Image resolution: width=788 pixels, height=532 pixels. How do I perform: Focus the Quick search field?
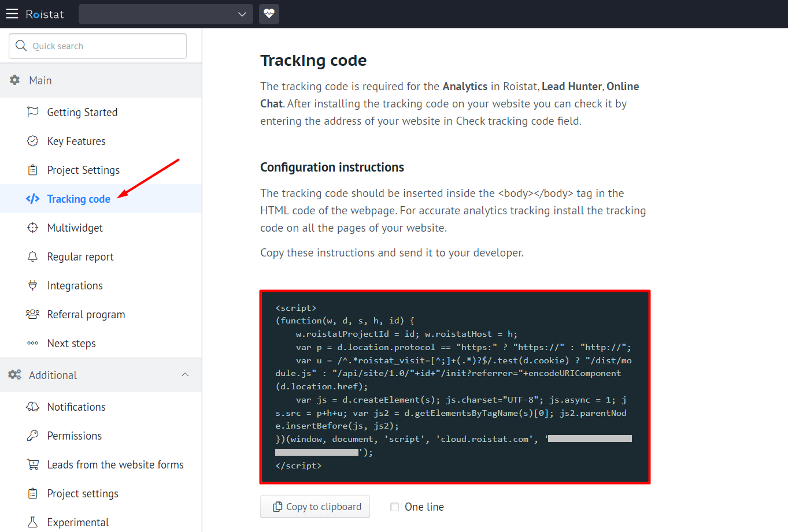98,46
